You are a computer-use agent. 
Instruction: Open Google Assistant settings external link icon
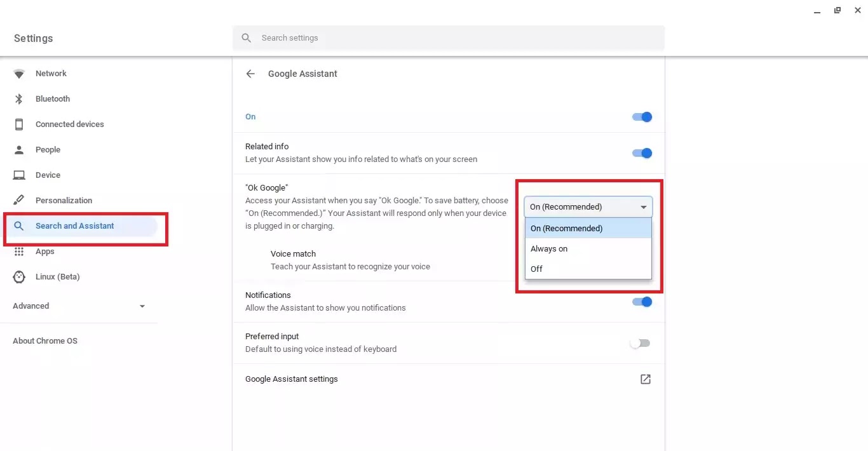(646, 379)
